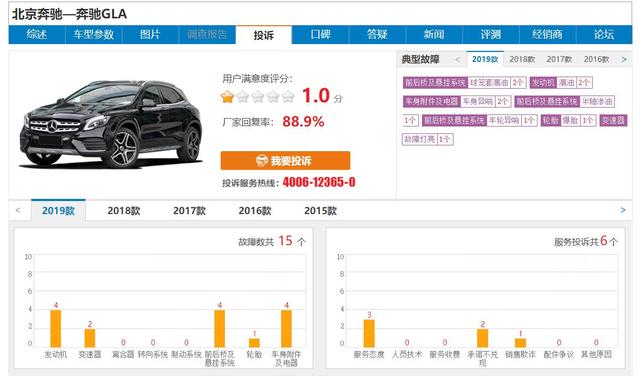Go to the 新闻 tab
This screenshot has width=640, height=380.
click(434, 35)
